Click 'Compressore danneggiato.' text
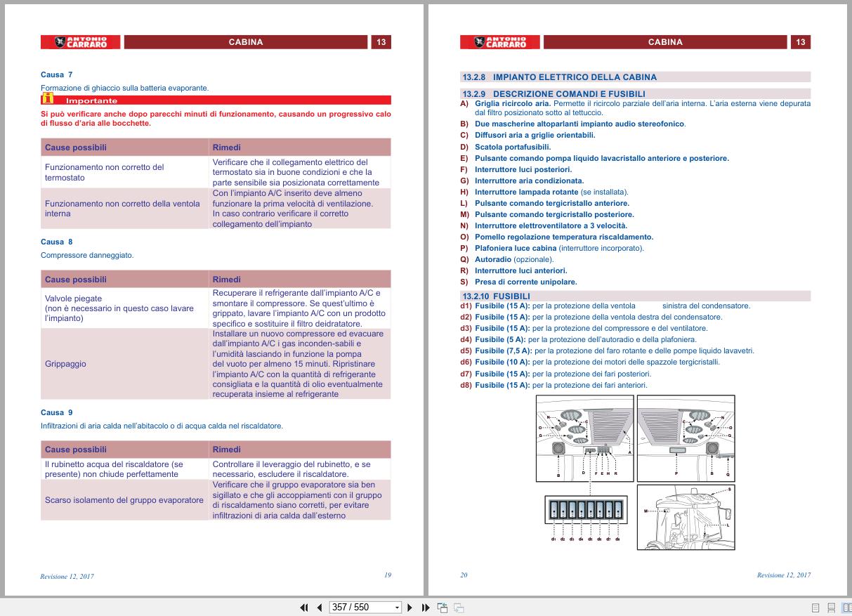 pos(87,255)
